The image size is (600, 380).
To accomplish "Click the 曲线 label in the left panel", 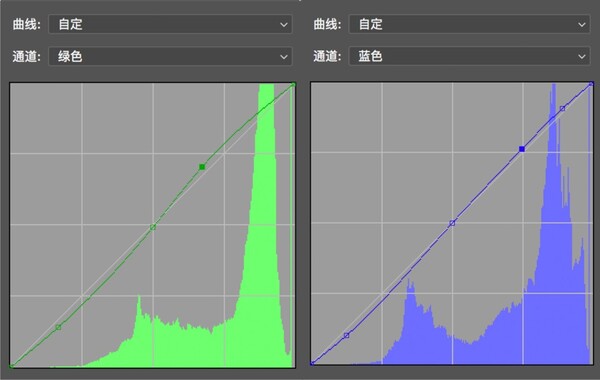I will point(26,24).
